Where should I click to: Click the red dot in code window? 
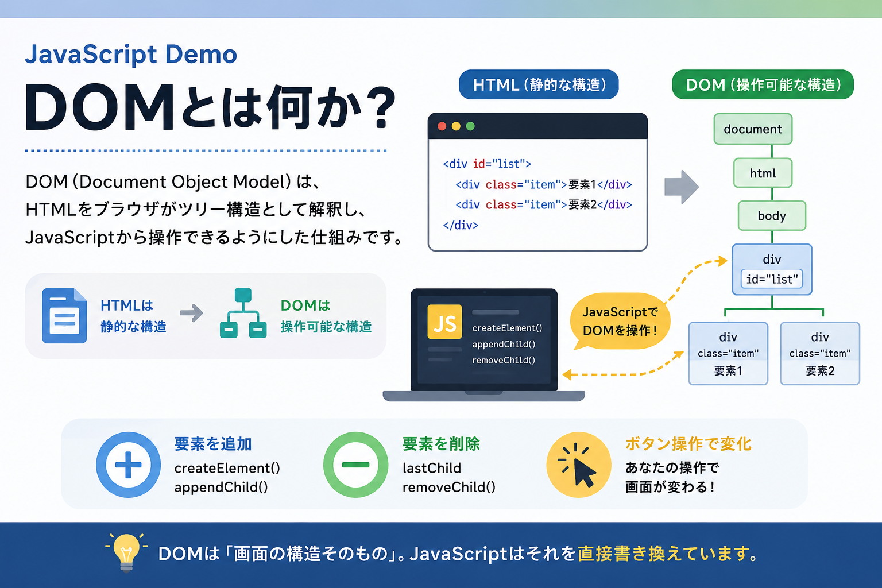coord(442,126)
